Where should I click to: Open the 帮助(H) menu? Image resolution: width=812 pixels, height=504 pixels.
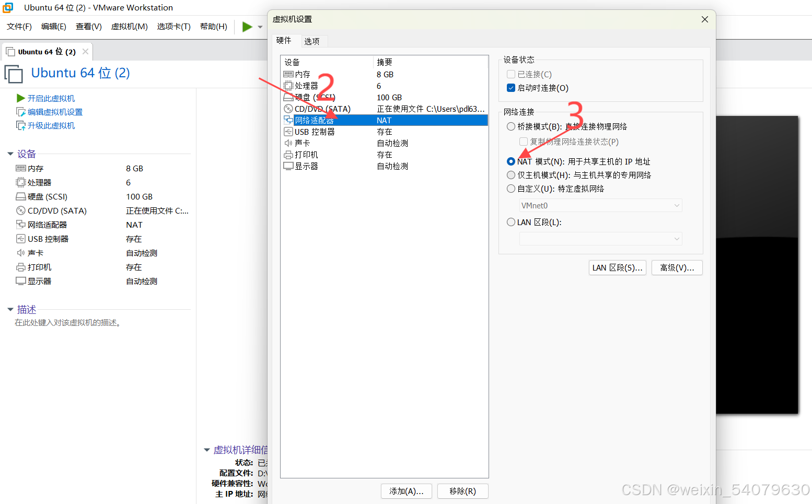(x=214, y=27)
